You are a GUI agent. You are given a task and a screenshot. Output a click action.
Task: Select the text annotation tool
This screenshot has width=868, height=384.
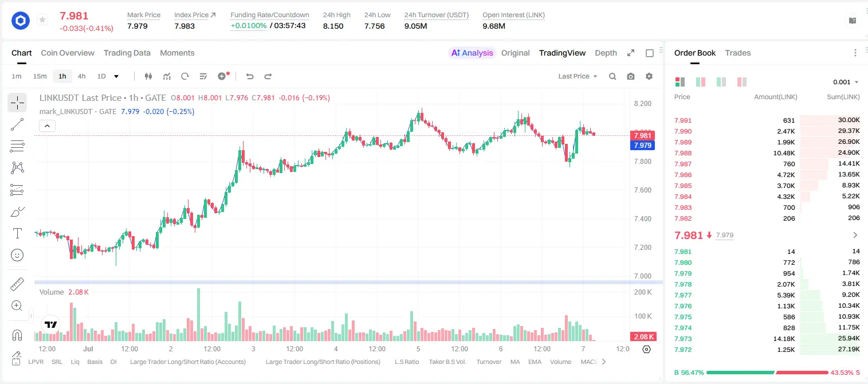pyautogui.click(x=17, y=233)
